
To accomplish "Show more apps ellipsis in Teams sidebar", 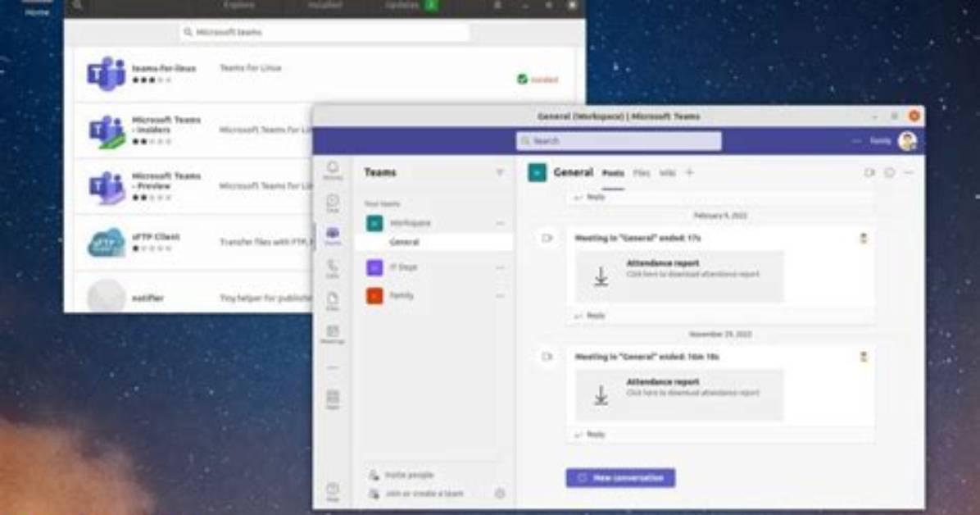I will click(333, 368).
